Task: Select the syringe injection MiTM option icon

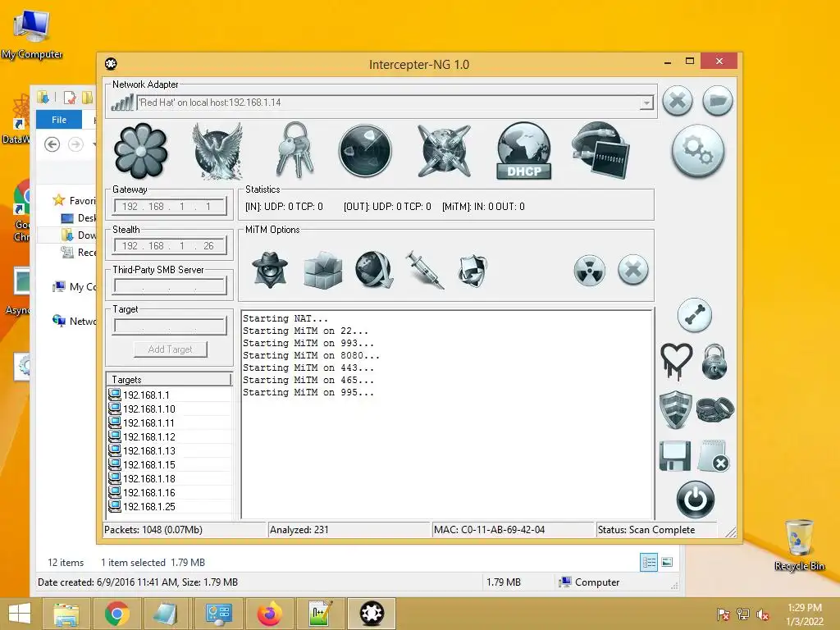Action: [x=425, y=270]
